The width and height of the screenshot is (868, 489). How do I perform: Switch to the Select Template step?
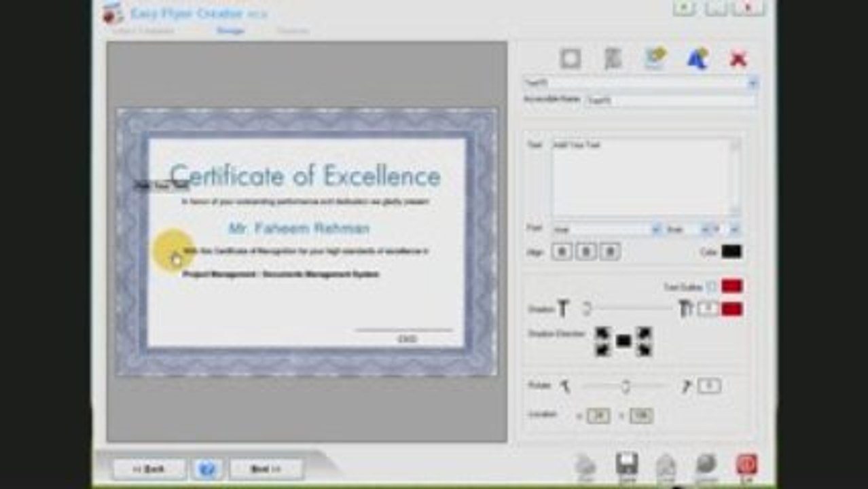[x=143, y=31]
